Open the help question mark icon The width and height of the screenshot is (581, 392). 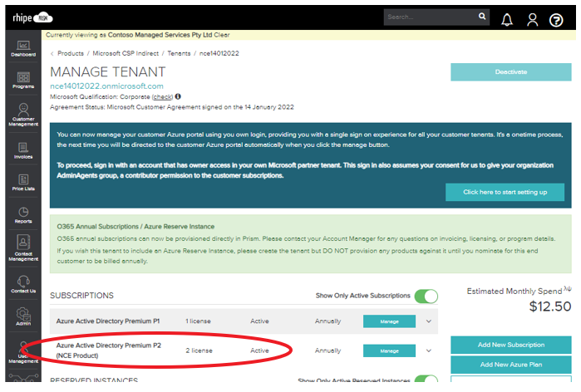pos(556,20)
